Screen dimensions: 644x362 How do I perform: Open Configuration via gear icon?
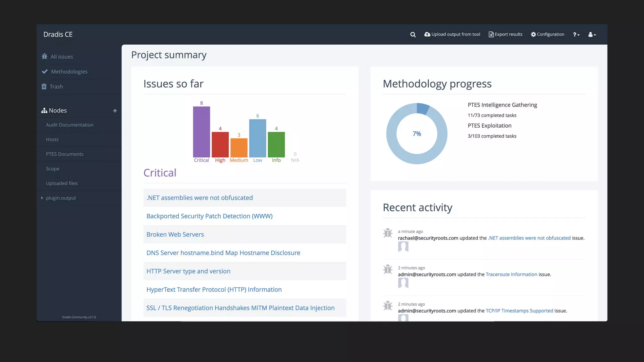click(x=533, y=34)
